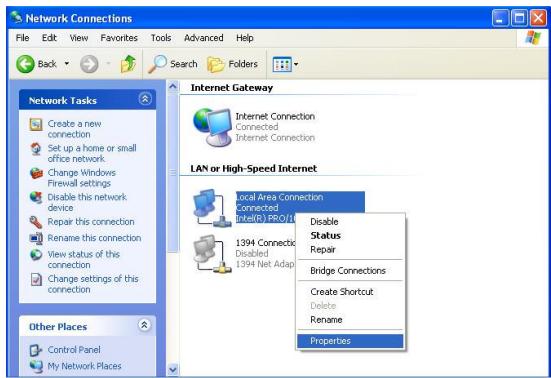Viewport: 551px width, 378px height.
Task: Click the My Network Places icon
Action: point(36,366)
